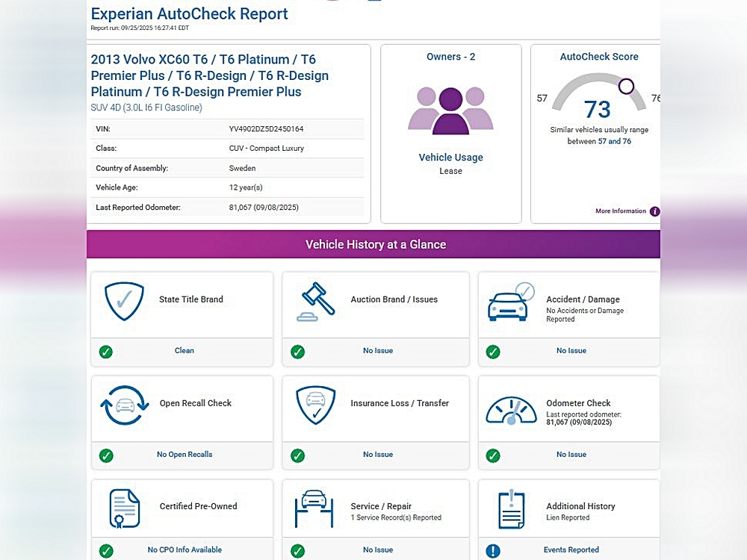Click the Accident / Damage car icon

pos(511,302)
